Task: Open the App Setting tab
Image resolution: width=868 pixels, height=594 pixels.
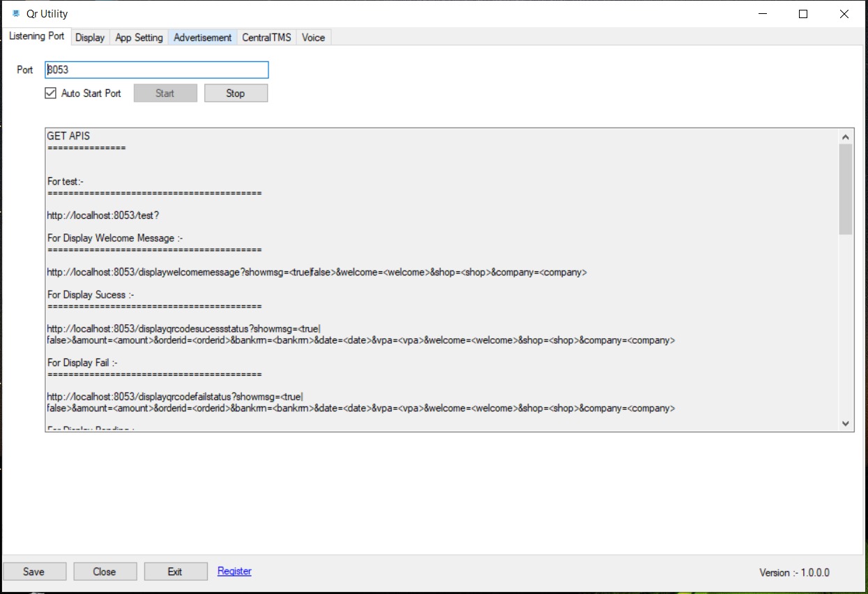Action: pyautogui.click(x=139, y=38)
